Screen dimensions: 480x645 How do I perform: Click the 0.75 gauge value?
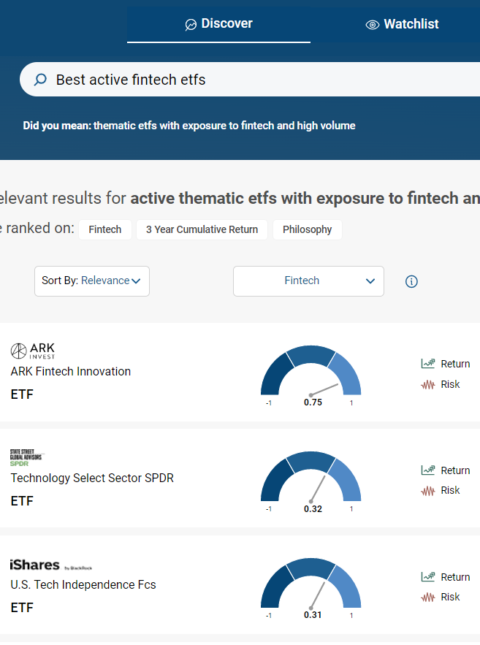(x=313, y=402)
